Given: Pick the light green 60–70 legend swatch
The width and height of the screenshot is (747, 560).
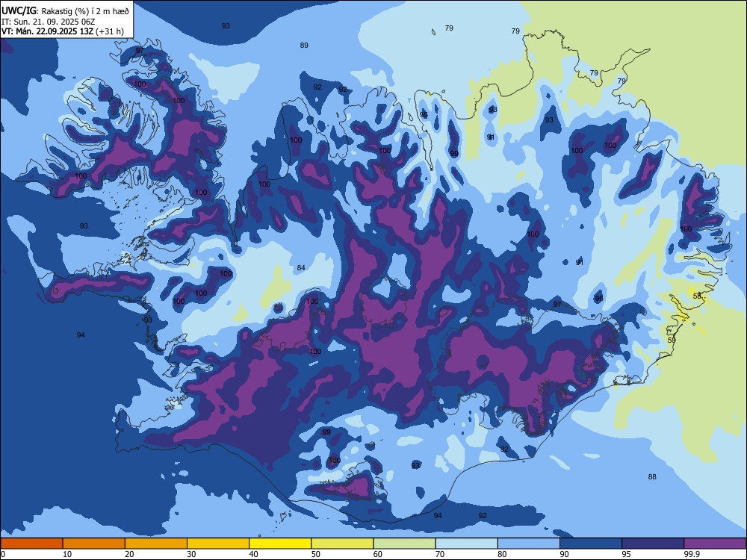Looking at the screenshot, I should [404, 544].
